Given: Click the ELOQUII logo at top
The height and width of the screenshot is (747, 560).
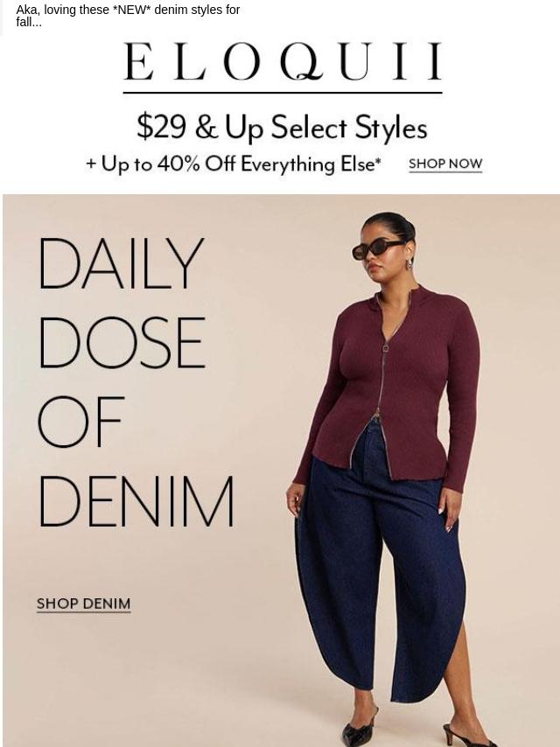Looking at the screenshot, I should (283, 61).
